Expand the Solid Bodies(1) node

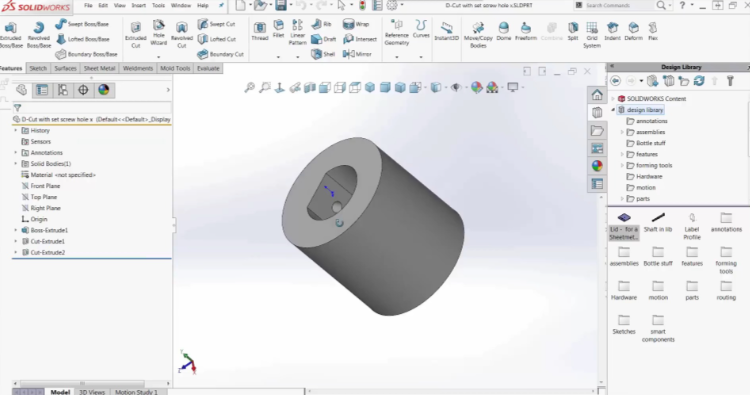(16, 164)
